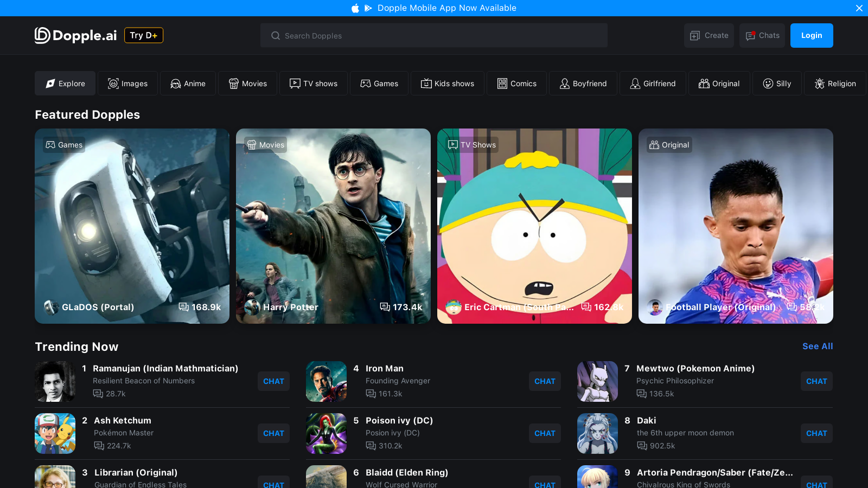
Task: Dismiss the mobile app banner
Action: (859, 8)
